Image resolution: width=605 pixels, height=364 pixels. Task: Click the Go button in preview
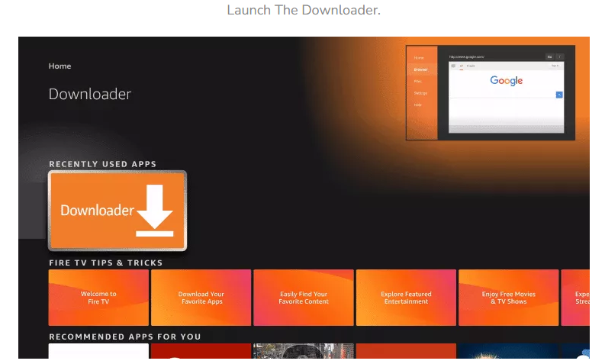549,56
